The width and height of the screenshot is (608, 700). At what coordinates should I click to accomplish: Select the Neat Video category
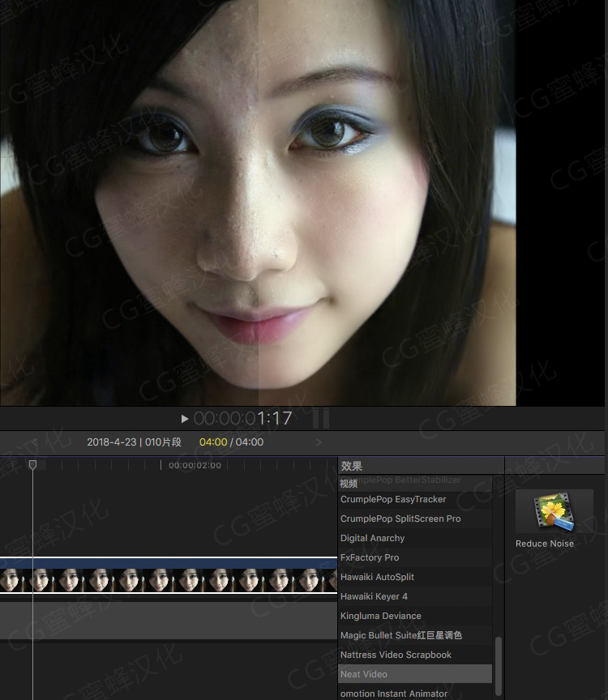(415, 674)
